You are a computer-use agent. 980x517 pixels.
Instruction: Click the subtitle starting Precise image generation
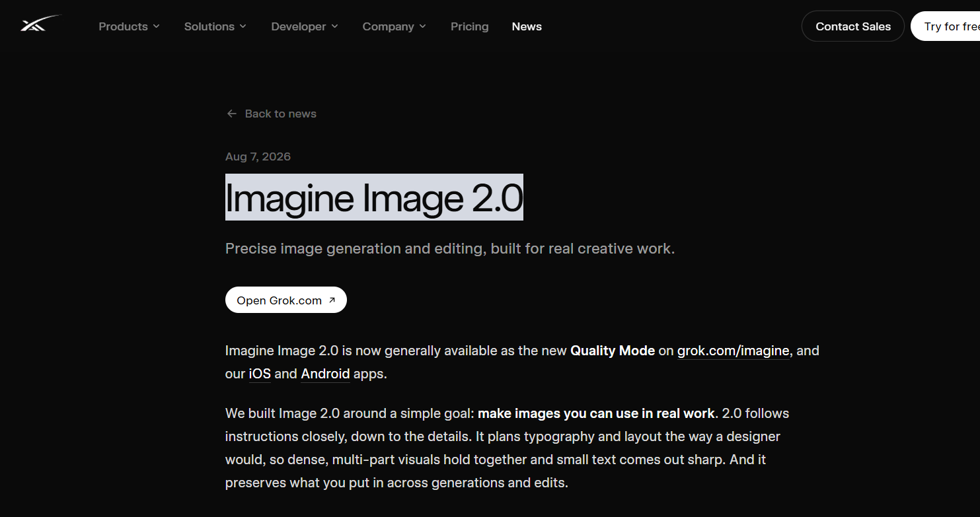[x=450, y=249]
